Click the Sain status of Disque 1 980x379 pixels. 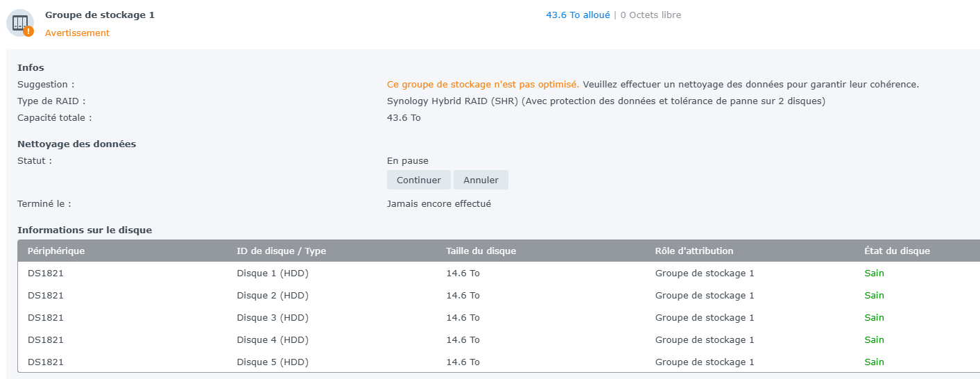click(x=874, y=273)
